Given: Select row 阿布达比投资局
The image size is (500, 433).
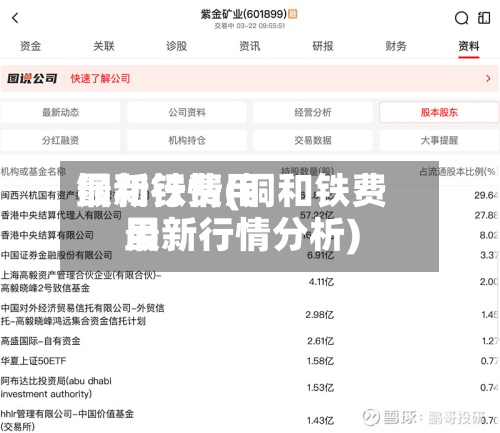Looking at the screenshot, I should coord(250,387).
